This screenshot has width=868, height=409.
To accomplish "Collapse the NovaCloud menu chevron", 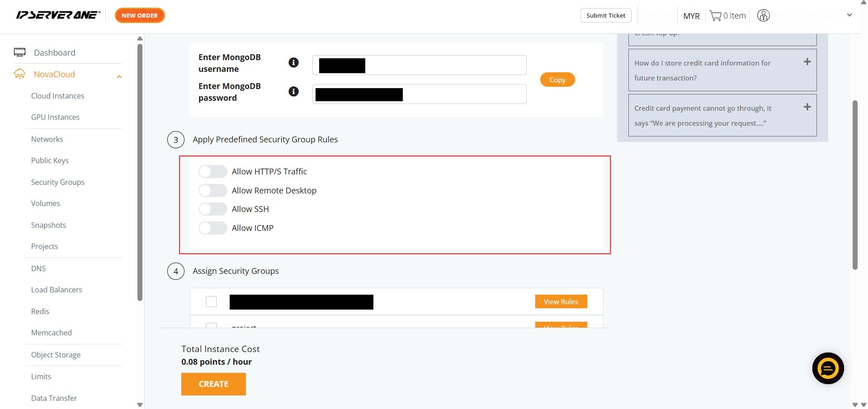I will [119, 76].
